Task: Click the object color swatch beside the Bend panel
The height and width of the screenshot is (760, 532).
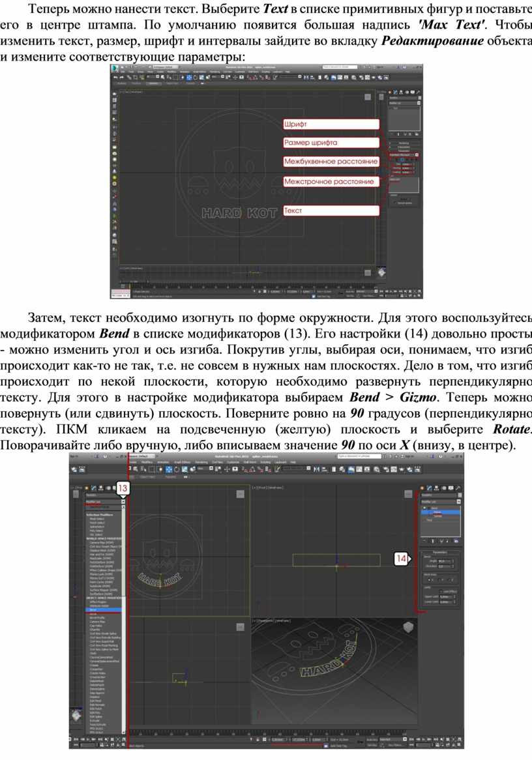Action: (459, 495)
